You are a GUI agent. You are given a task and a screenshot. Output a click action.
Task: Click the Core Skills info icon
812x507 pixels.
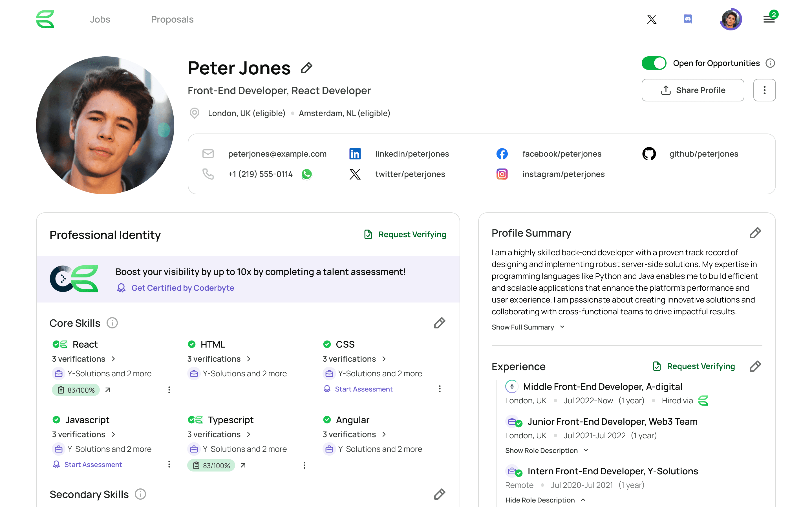[x=112, y=323]
